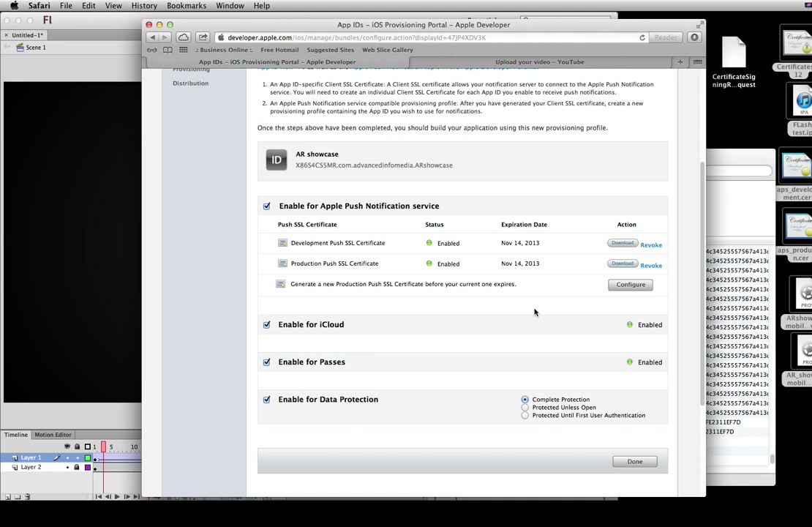
Task: Open the History menu
Action: 144,6
